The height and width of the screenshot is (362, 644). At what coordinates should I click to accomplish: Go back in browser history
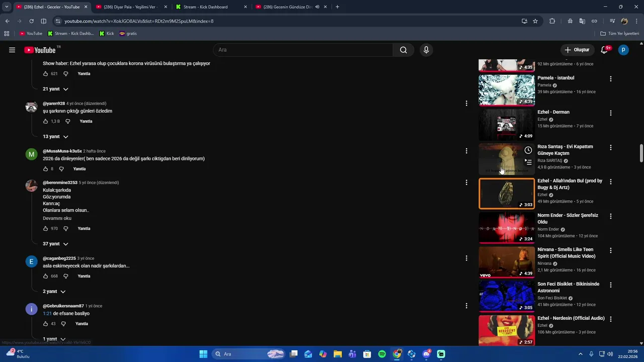(x=7, y=21)
